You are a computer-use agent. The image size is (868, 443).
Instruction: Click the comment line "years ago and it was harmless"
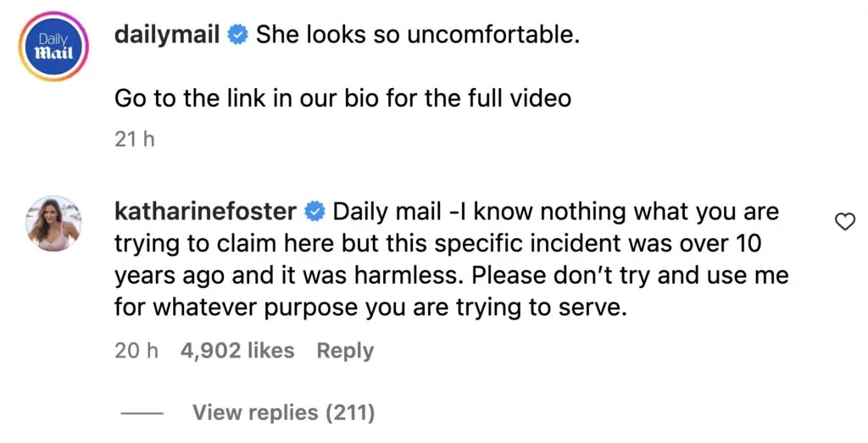click(451, 275)
